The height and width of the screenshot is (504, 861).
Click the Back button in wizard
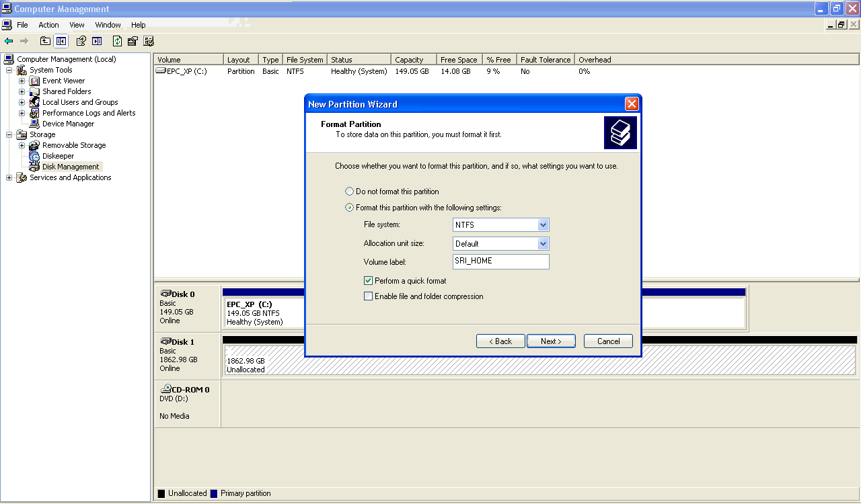click(500, 341)
